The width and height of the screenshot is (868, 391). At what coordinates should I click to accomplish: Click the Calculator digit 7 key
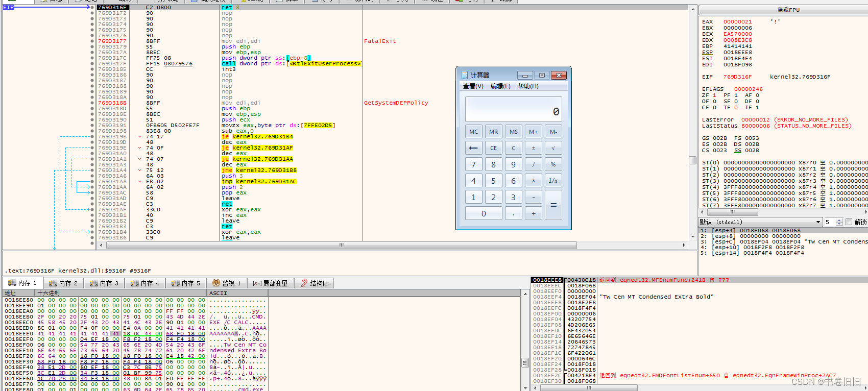473,164
